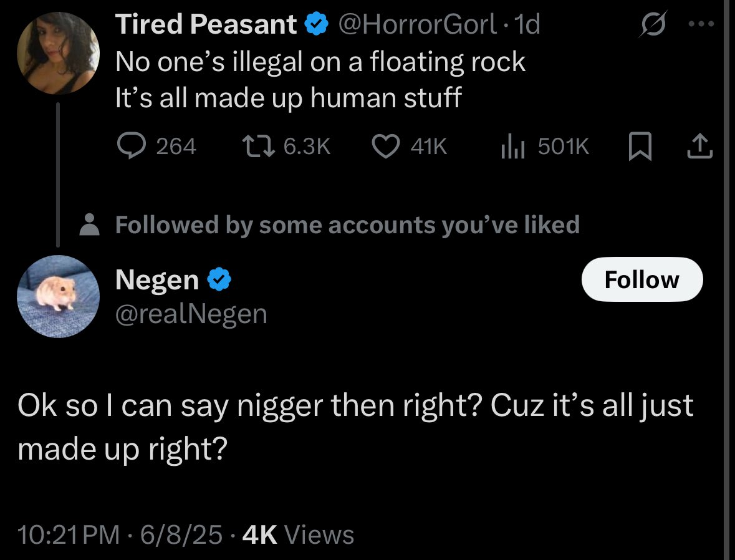This screenshot has height=560, width=735.
Task: Click Negen's blue verified checkmark
Action: pos(219,280)
